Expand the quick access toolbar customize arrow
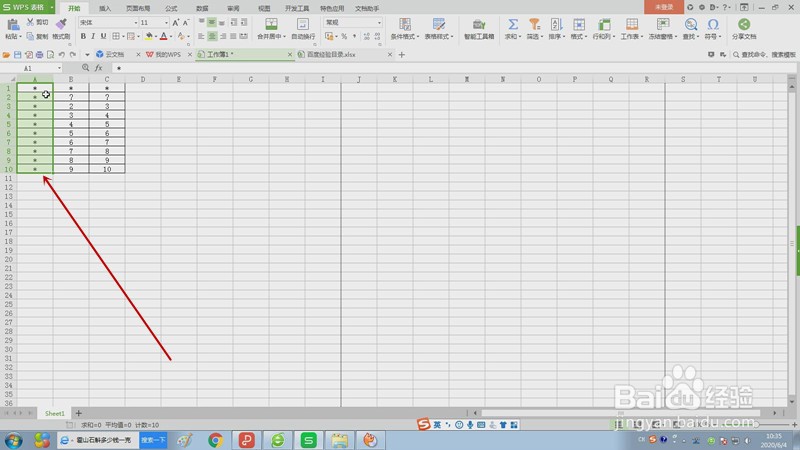Viewport: 800px width, 450px height. pyautogui.click(x=87, y=55)
